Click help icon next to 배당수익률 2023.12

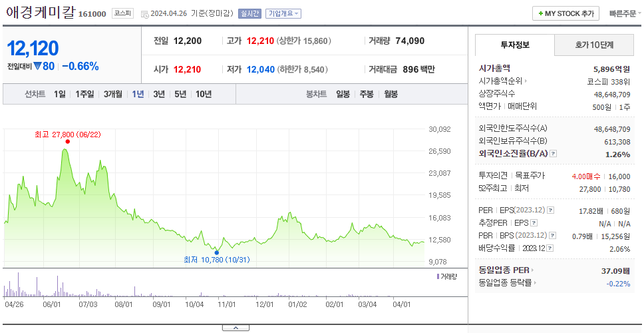(550, 248)
